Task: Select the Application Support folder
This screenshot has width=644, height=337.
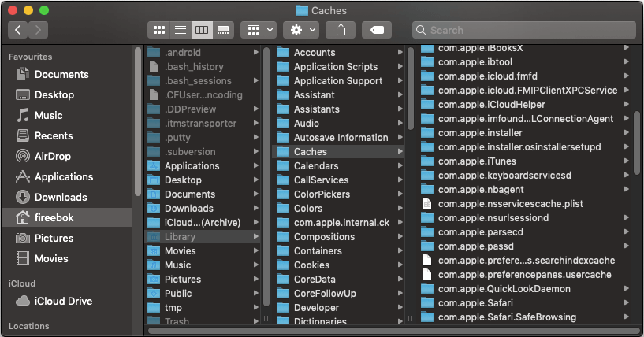Action: pos(338,81)
